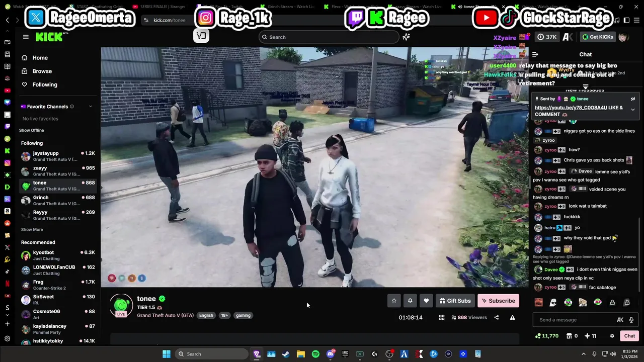The height and width of the screenshot is (362, 644).
Task: Open the Following page link
Action: tap(39, 84)
